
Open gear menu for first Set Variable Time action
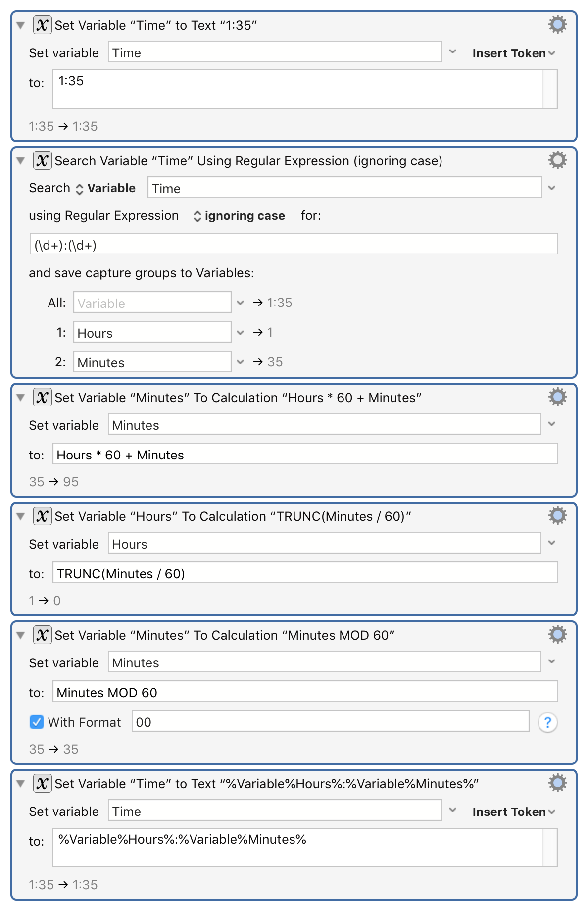pyautogui.click(x=557, y=24)
